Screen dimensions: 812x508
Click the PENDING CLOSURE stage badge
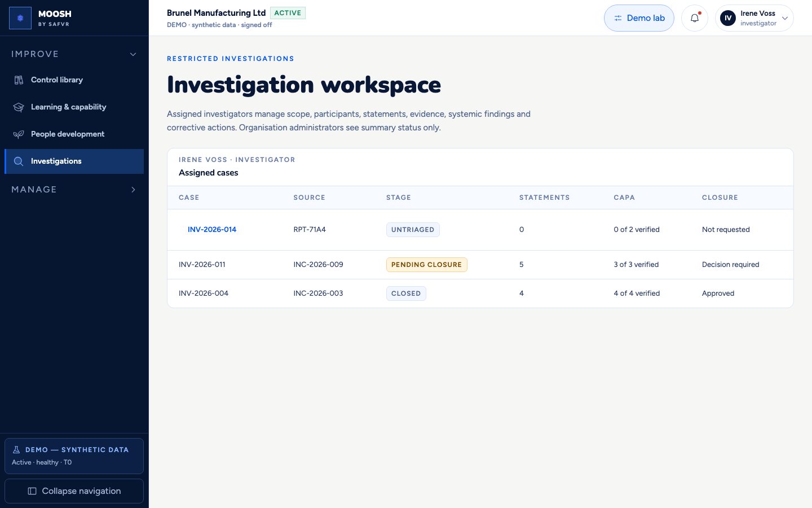[426, 265]
